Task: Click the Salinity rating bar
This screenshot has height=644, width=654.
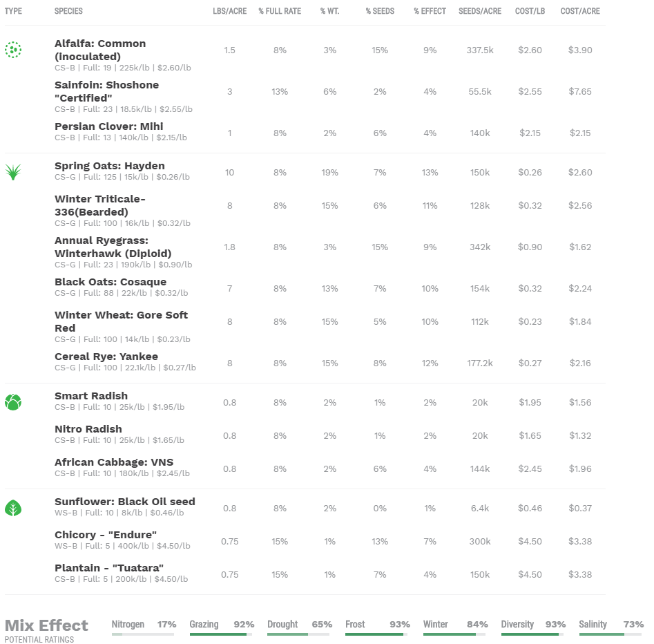Action: pyautogui.click(x=610, y=634)
